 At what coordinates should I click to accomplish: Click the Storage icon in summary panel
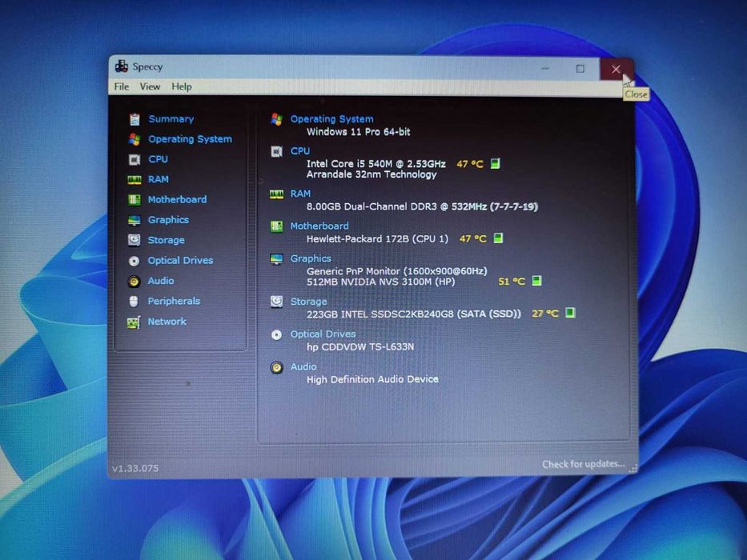coord(277,302)
